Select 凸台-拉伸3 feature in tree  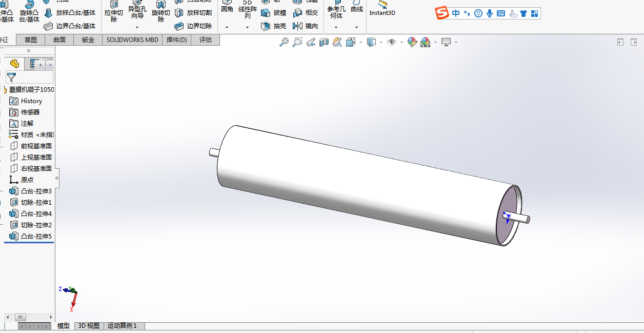click(x=30, y=191)
